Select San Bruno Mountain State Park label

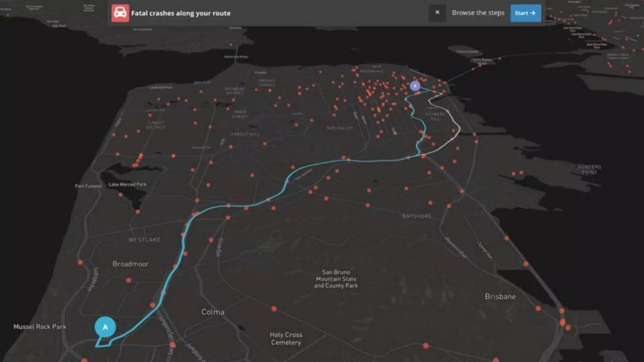coord(336,279)
